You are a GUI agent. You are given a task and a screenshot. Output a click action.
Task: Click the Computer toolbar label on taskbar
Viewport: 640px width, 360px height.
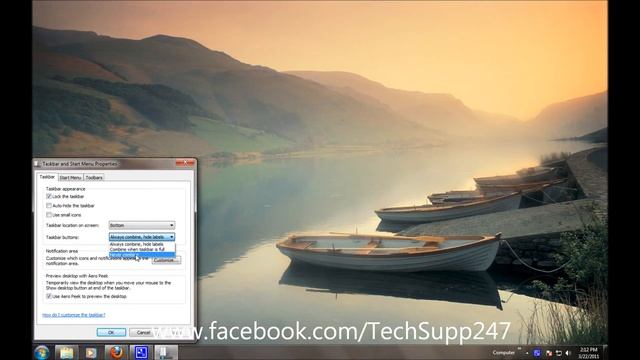pos(503,353)
